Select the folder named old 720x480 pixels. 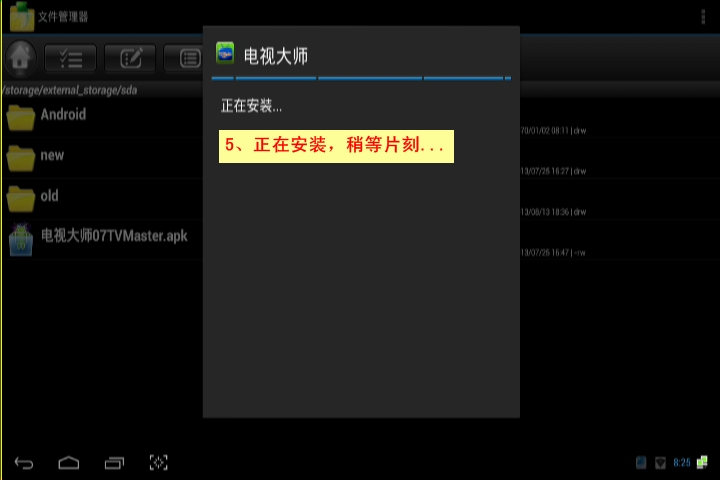(50, 196)
